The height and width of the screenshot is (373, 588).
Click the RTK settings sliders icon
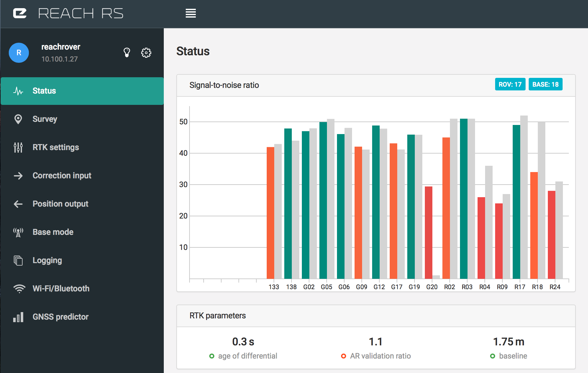[x=18, y=147]
